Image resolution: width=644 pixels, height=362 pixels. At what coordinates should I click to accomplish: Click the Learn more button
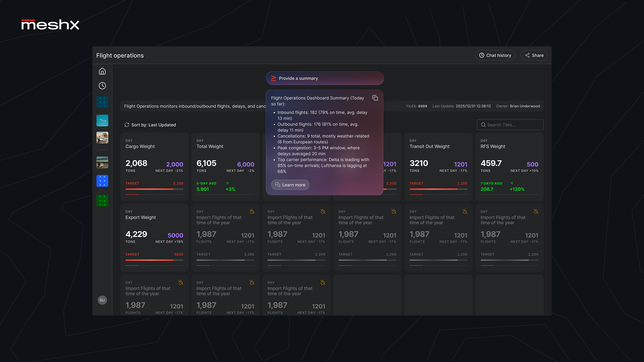point(290,185)
